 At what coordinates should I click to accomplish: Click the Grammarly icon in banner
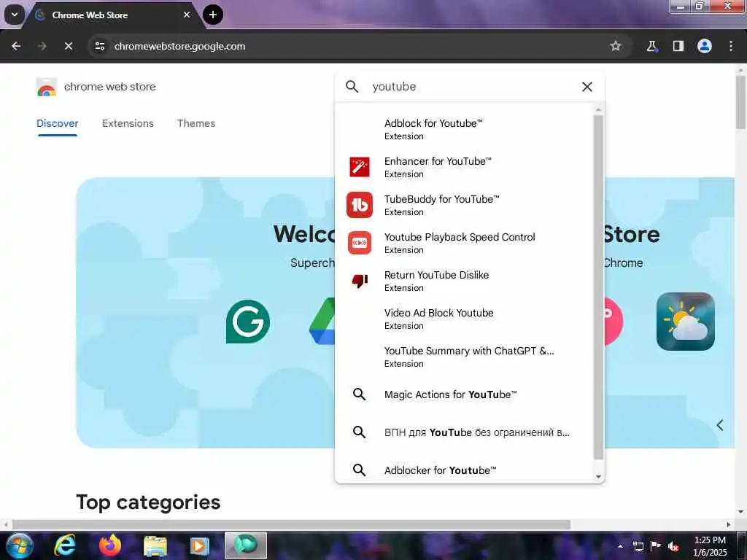pyautogui.click(x=248, y=322)
